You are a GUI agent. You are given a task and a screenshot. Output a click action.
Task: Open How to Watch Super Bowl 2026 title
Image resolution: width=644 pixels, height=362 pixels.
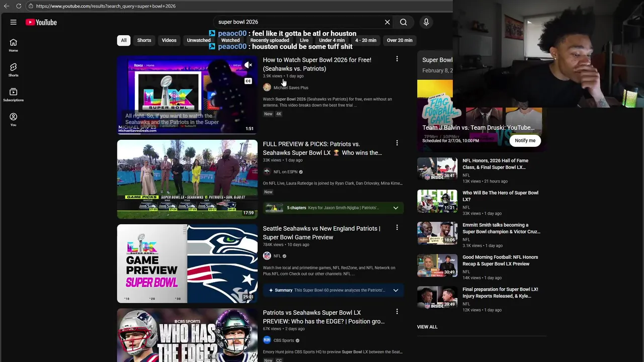click(317, 64)
